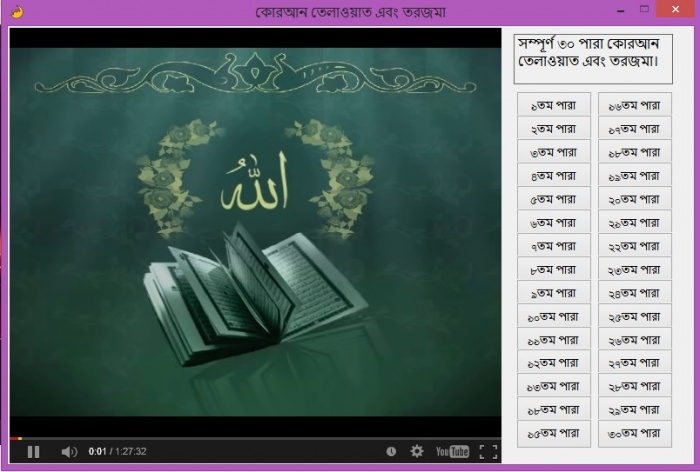Open the ১তম পারা button

554,105
